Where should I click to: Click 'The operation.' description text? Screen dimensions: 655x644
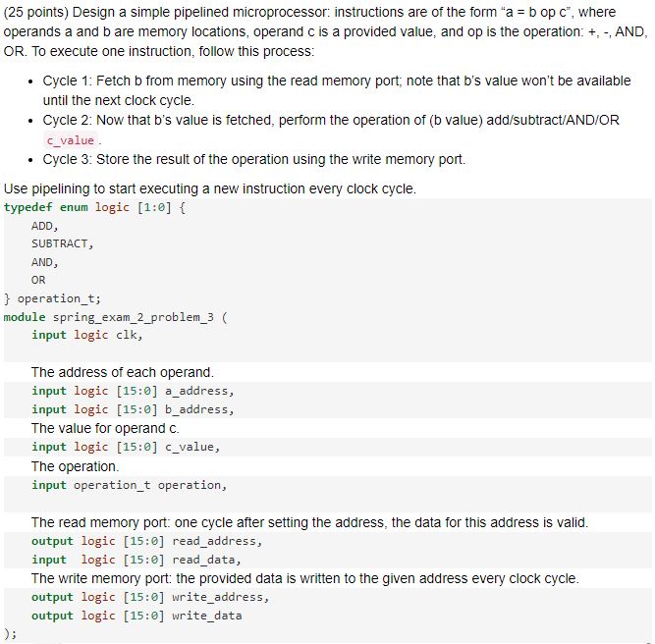pos(76,466)
